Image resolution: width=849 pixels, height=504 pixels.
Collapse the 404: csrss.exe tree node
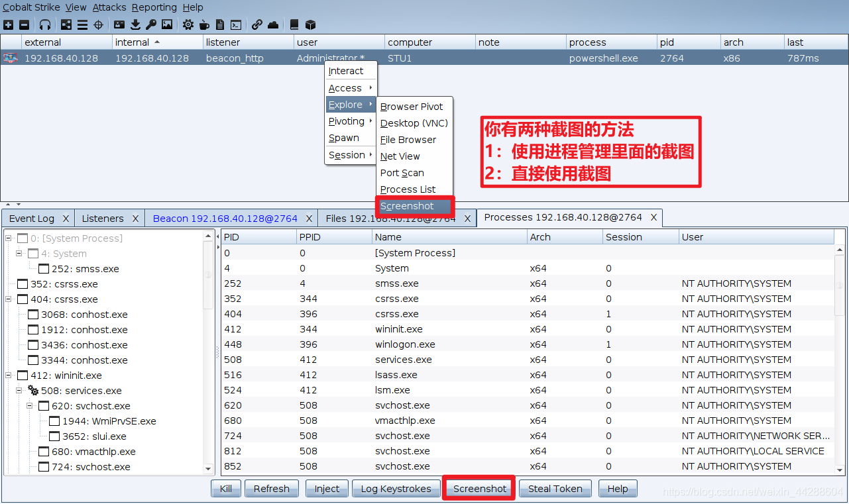click(x=9, y=299)
